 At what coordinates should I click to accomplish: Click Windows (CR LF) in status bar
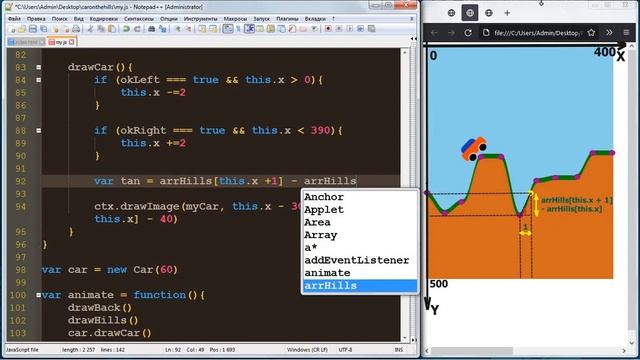click(x=307, y=350)
